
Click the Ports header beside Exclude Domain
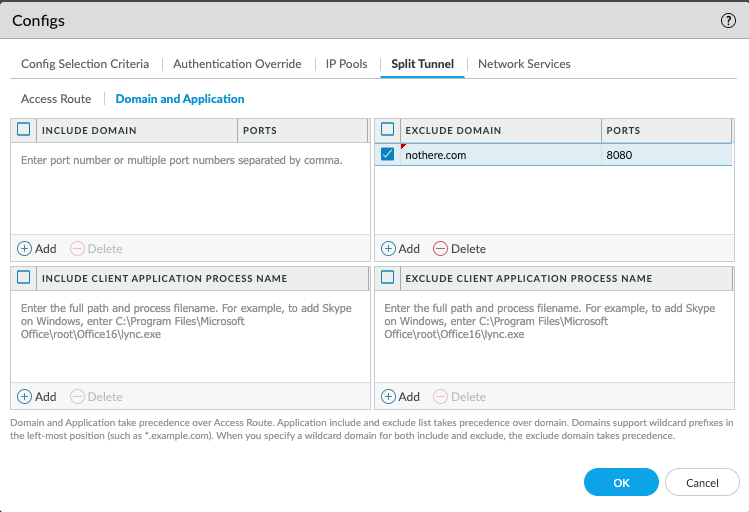pyautogui.click(x=666, y=130)
